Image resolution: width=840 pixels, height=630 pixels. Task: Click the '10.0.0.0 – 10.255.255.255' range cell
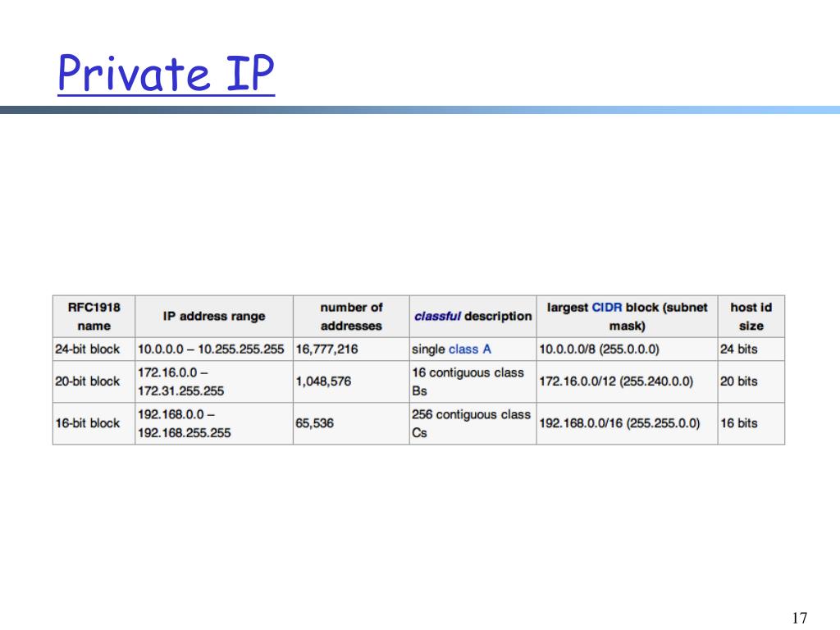point(214,349)
